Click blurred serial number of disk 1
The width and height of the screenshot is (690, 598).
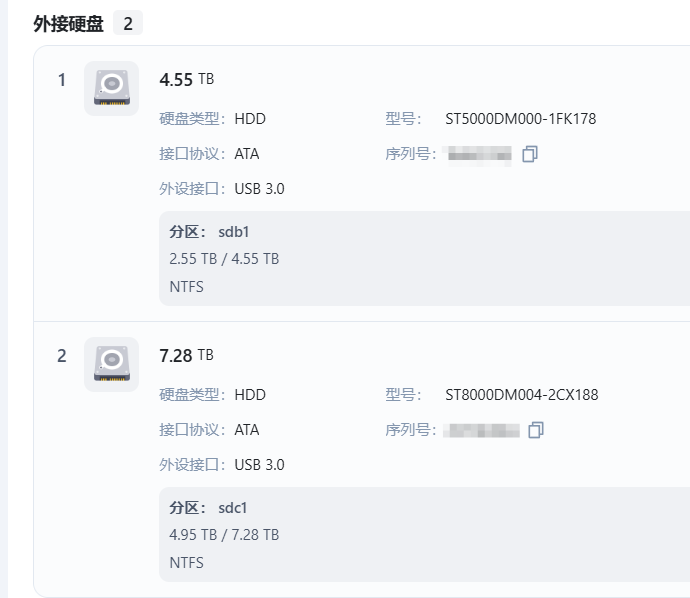click(477, 155)
